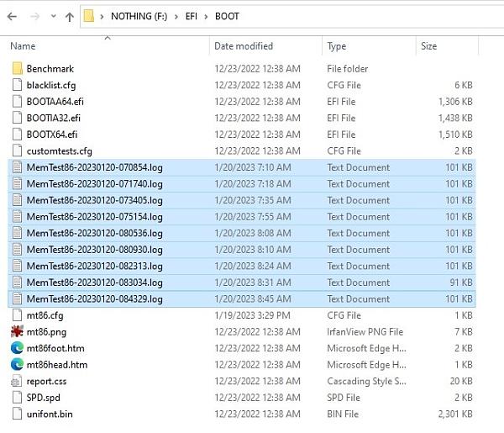Select file name blacklist.cfg
Image resolution: width=504 pixels, height=433 pixels.
51,85
